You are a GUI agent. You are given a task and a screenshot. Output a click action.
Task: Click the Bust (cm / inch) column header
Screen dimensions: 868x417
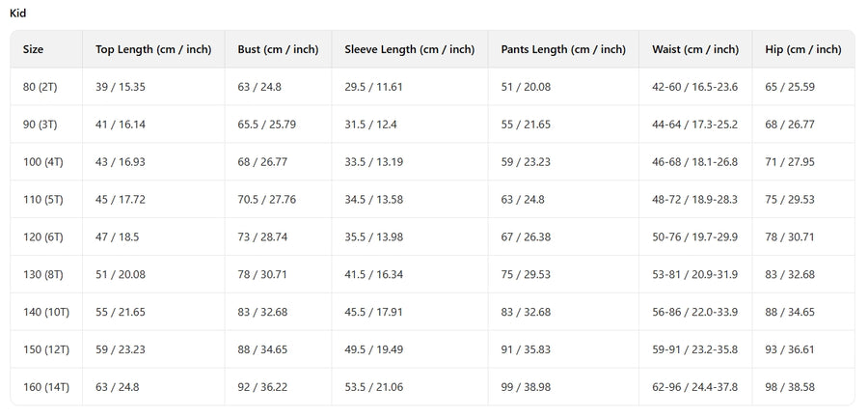click(278, 49)
